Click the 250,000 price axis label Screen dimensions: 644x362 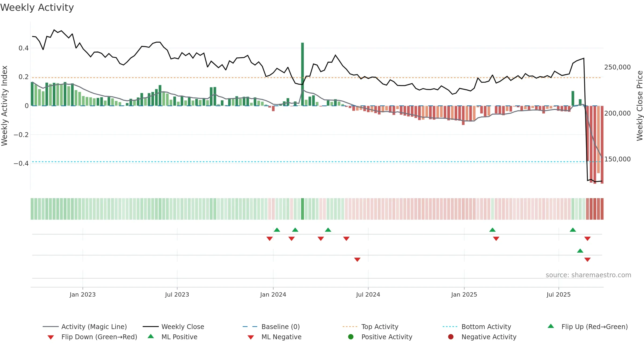[617, 67]
